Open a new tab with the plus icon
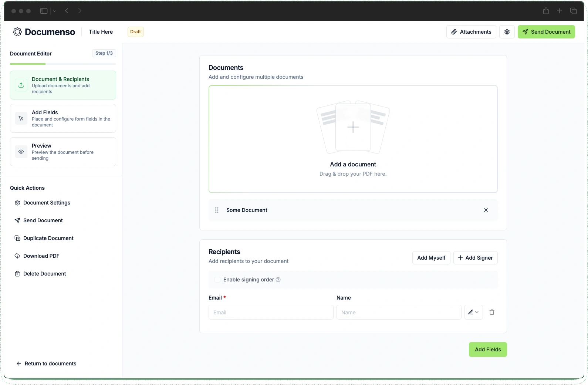This screenshot has height=385, width=588. coord(560,11)
